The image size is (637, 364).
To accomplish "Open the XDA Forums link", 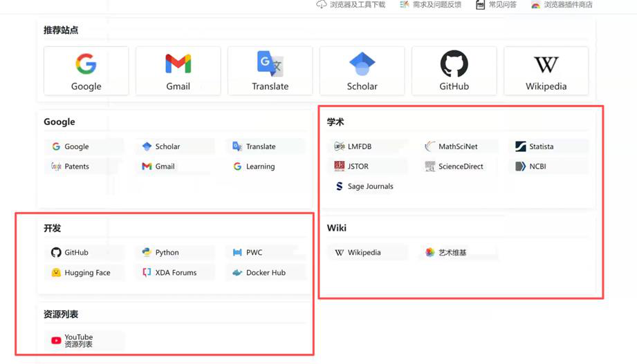I will coord(175,273).
